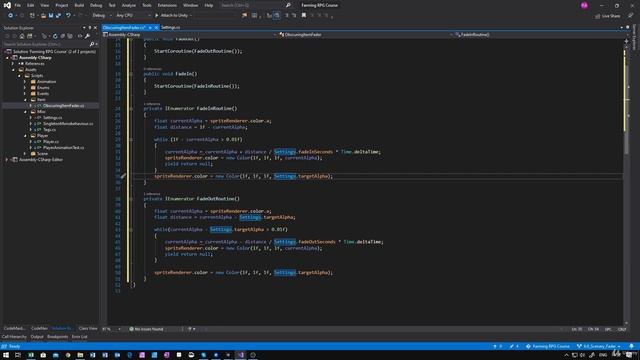Open the Debug menu
This screenshot has height=360, width=640.
96,5
